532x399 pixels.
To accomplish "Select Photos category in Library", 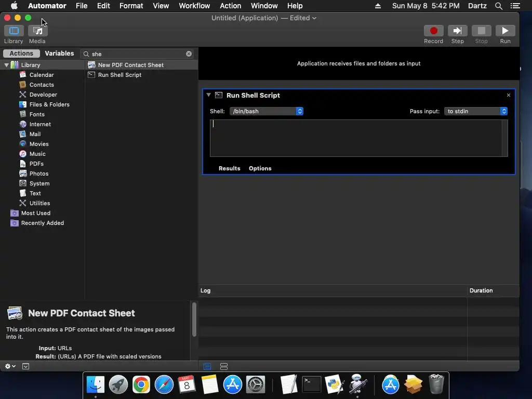I will coord(38,174).
